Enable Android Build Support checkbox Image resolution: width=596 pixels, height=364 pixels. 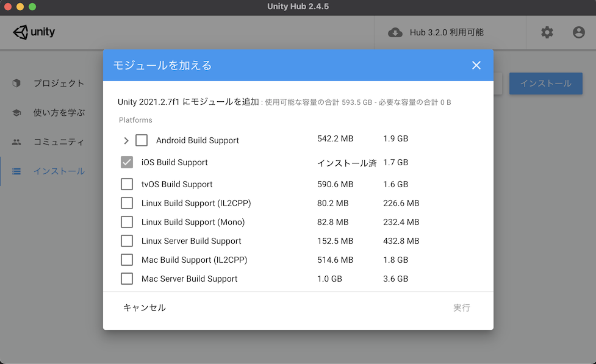[142, 140]
